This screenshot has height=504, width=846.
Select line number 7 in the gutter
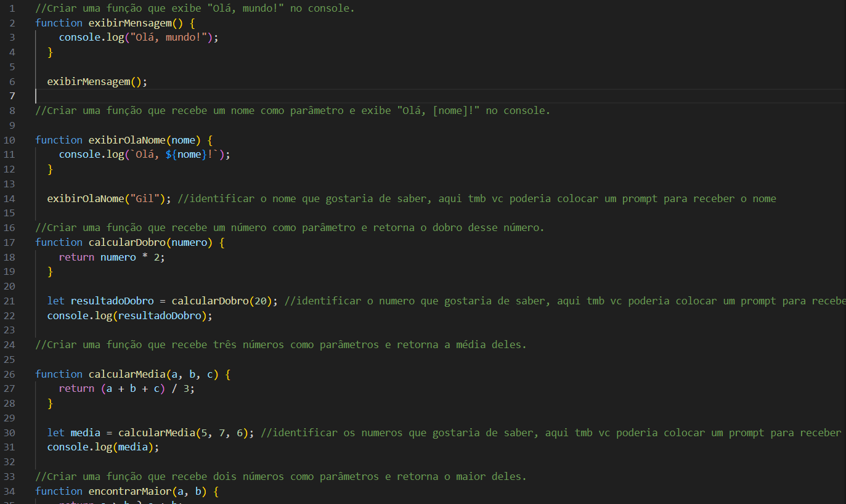click(12, 96)
